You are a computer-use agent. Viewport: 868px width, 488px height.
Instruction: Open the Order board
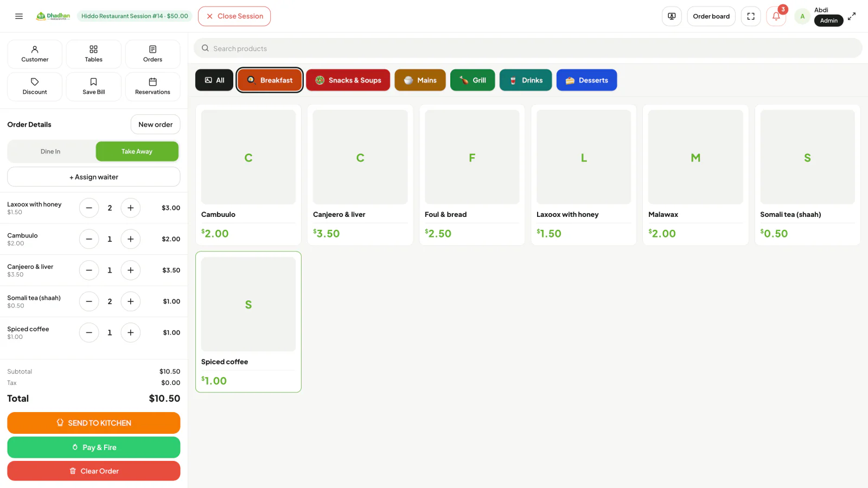(711, 16)
